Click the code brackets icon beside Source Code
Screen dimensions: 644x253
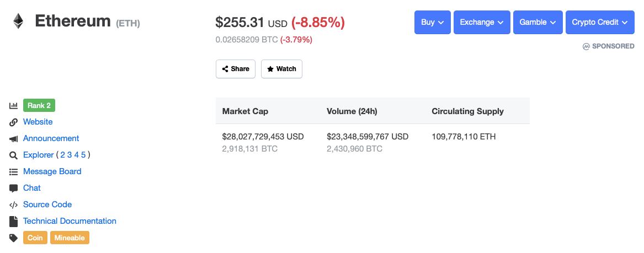[14, 204]
